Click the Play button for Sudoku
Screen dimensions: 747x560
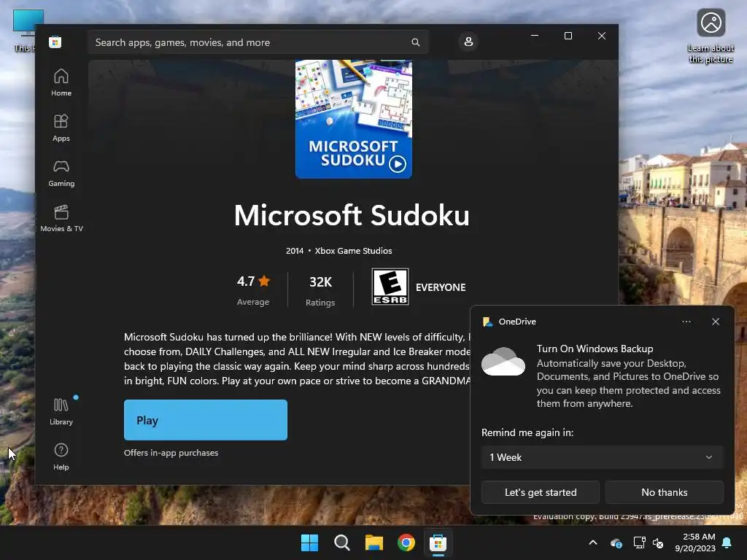[205, 420]
